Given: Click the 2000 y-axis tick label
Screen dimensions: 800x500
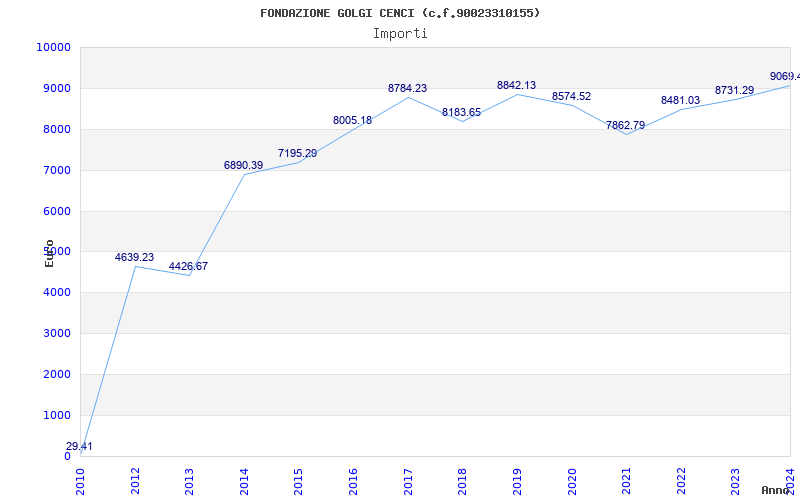Looking at the screenshot, I should click(x=56, y=374).
